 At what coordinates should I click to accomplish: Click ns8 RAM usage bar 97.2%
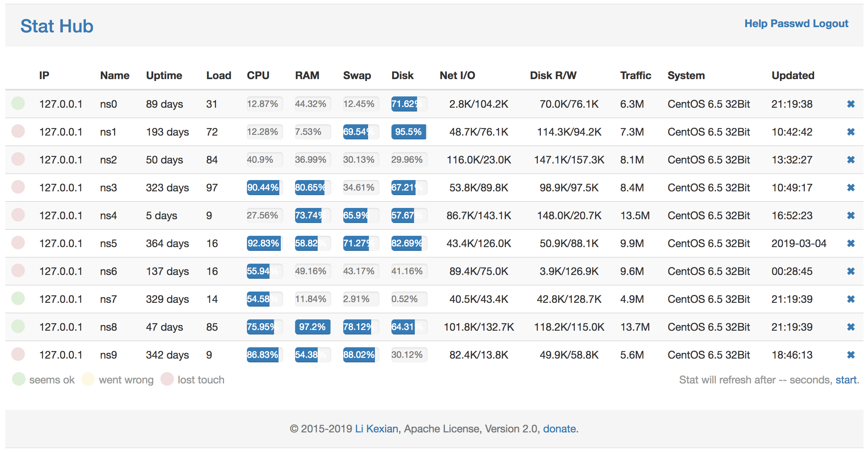pyautogui.click(x=312, y=327)
